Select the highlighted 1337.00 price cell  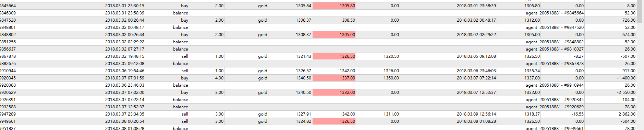(334, 78)
